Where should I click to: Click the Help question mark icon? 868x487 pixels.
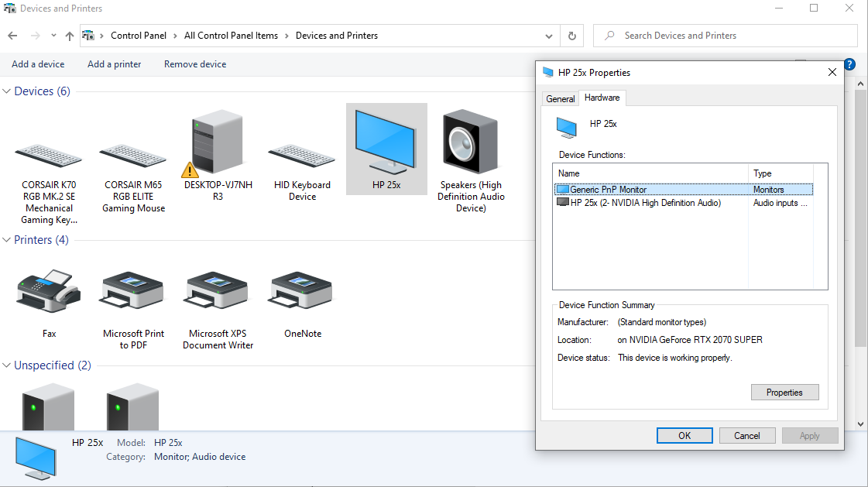click(x=849, y=64)
